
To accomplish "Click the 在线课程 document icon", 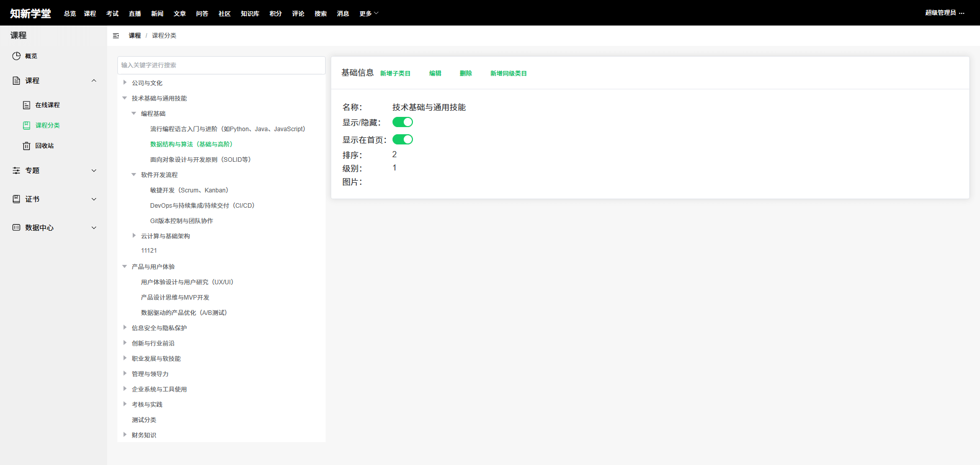I will point(27,105).
